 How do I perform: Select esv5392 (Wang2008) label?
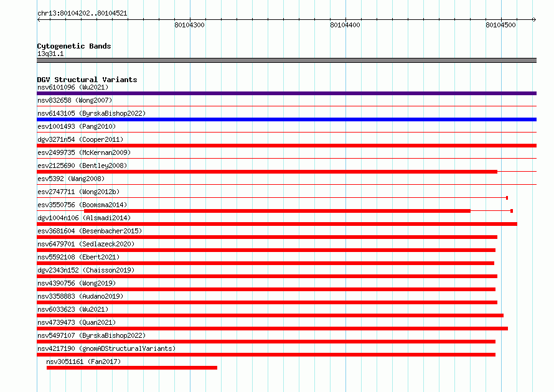(71, 179)
